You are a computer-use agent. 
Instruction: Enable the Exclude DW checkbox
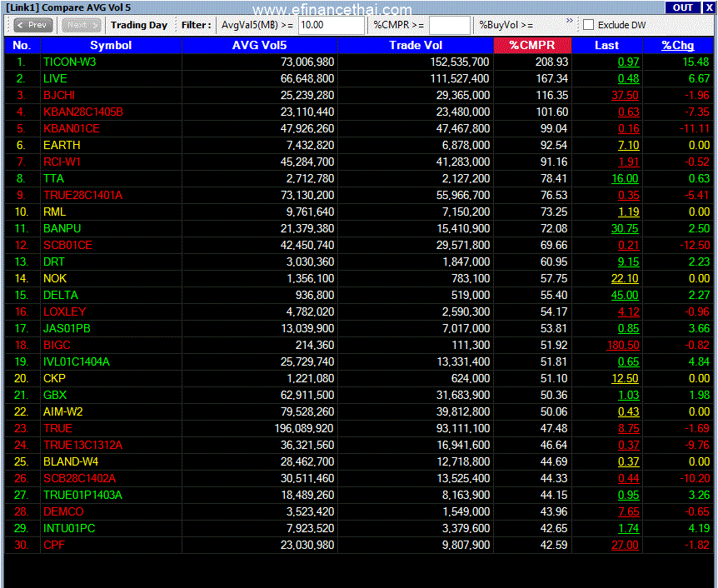tap(588, 25)
